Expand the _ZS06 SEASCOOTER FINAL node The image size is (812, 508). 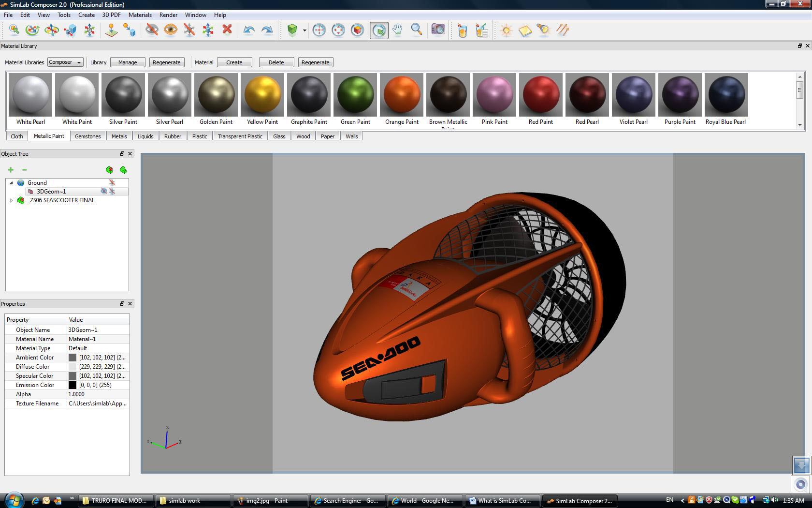click(x=11, y=200)
